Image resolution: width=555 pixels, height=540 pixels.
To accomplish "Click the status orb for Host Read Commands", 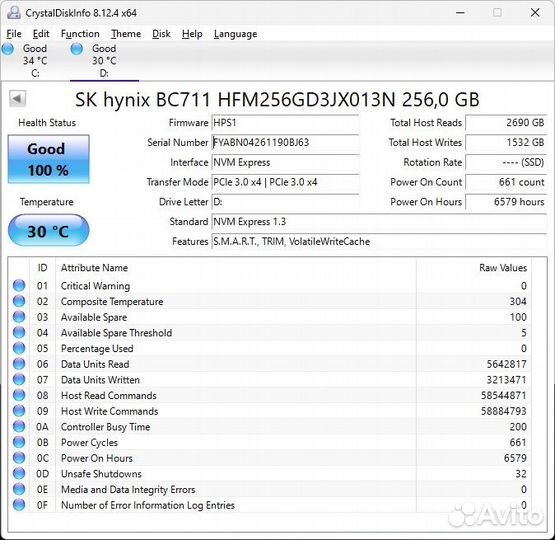I will (19, 395).
